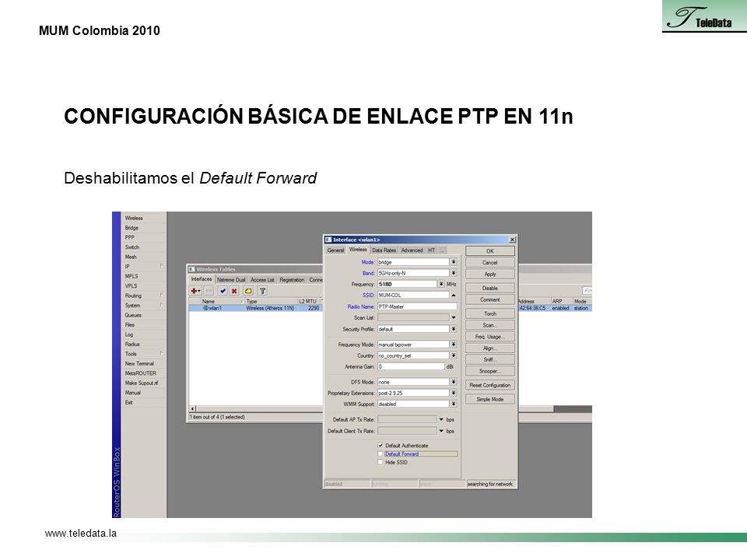Click the Freq. Usage... button
The height and width of the screenshot is (560, 747).
click(489, 337)
